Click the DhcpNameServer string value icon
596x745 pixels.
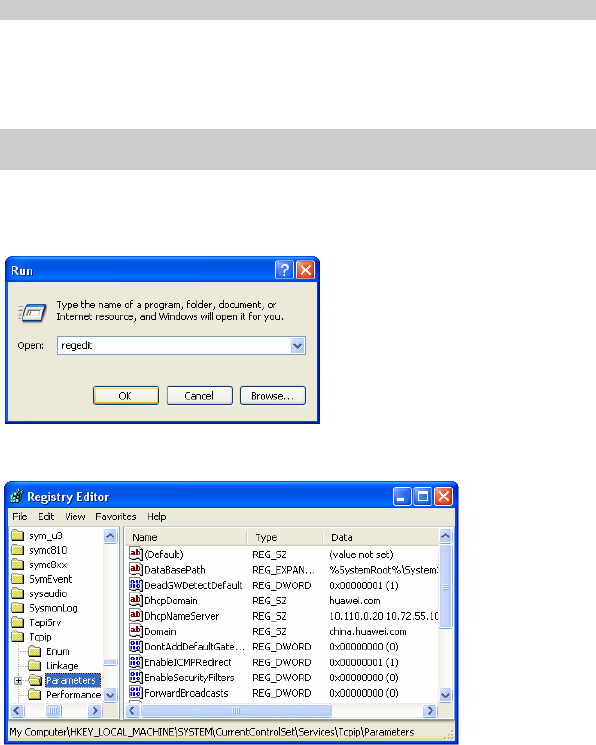pos(135,615)
